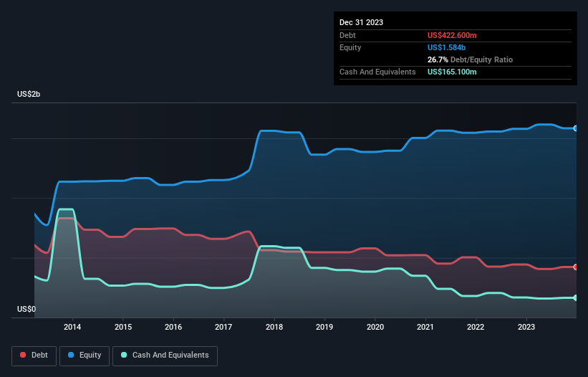Click the blue Equity endpoint marker on chart
Viewport: 588px width, 377px height.
pos(576,128)
